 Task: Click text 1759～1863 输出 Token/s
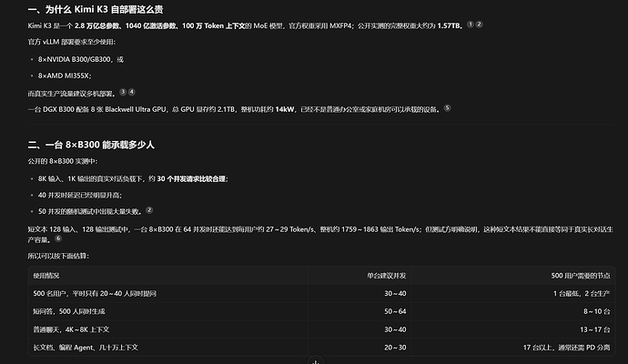[381, 229]
